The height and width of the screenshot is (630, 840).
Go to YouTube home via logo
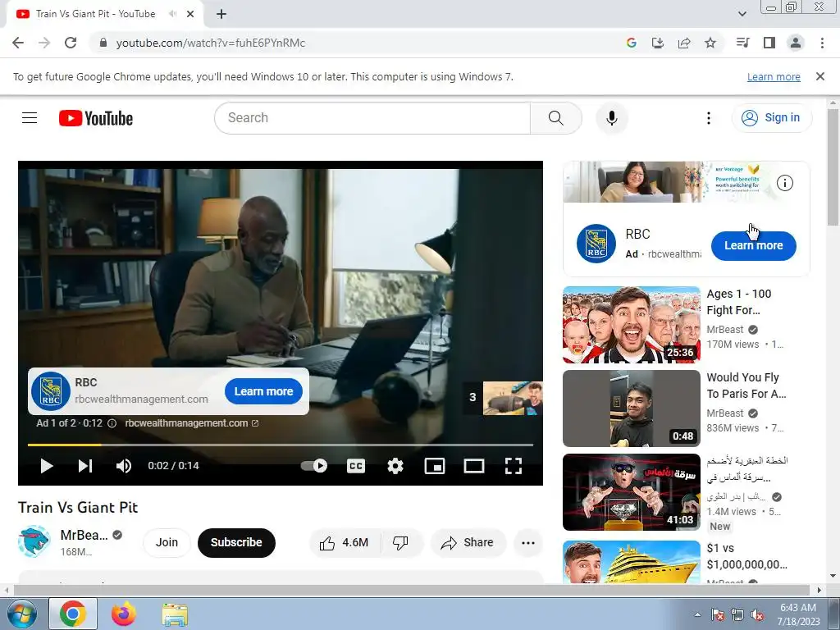(x=96, y=118)
